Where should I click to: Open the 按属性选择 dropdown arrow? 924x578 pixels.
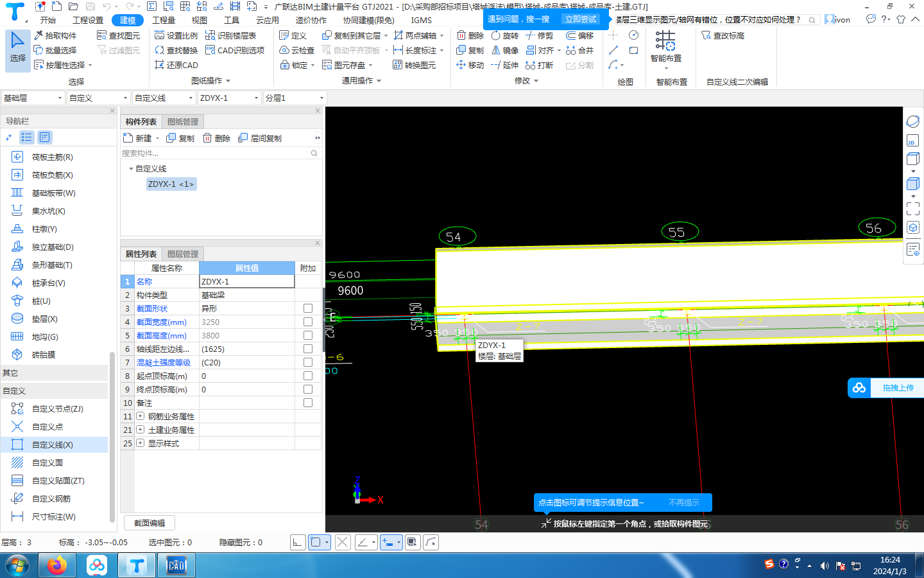pos(90,65)
